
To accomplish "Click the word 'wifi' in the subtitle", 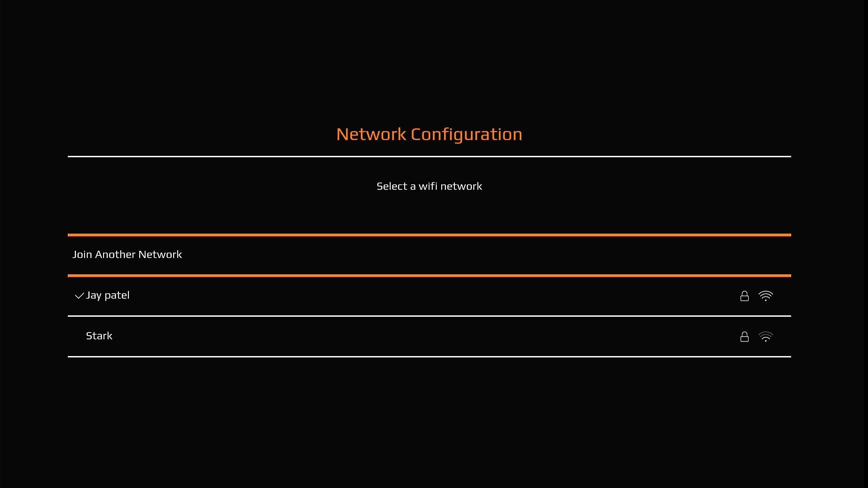I will [428, 186].
